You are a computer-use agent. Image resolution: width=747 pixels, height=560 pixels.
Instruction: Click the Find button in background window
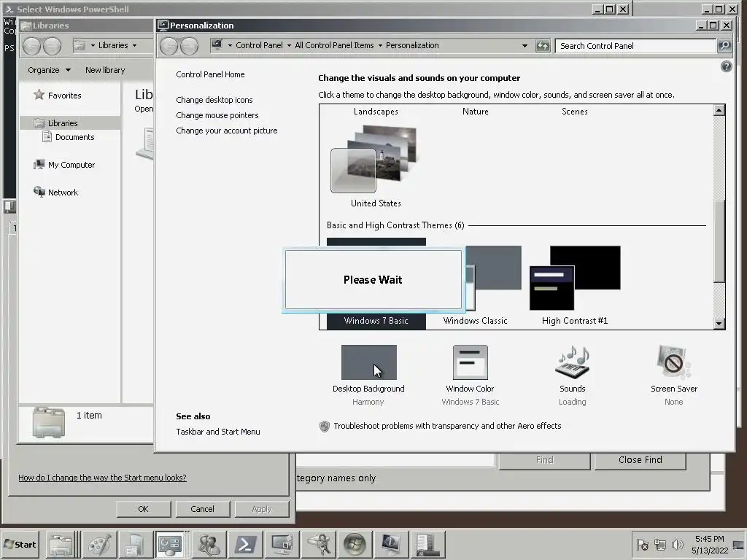(544, 460)
